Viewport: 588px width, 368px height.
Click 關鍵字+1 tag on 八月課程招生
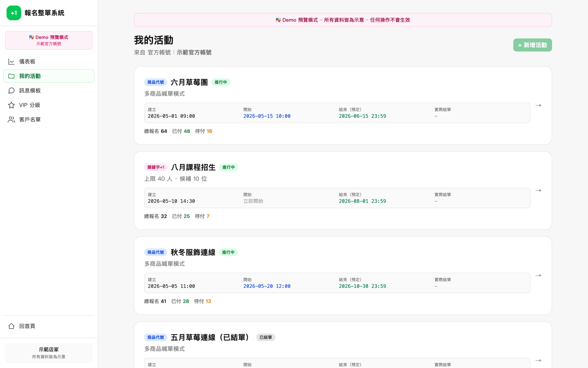click(x=156, y=167)
